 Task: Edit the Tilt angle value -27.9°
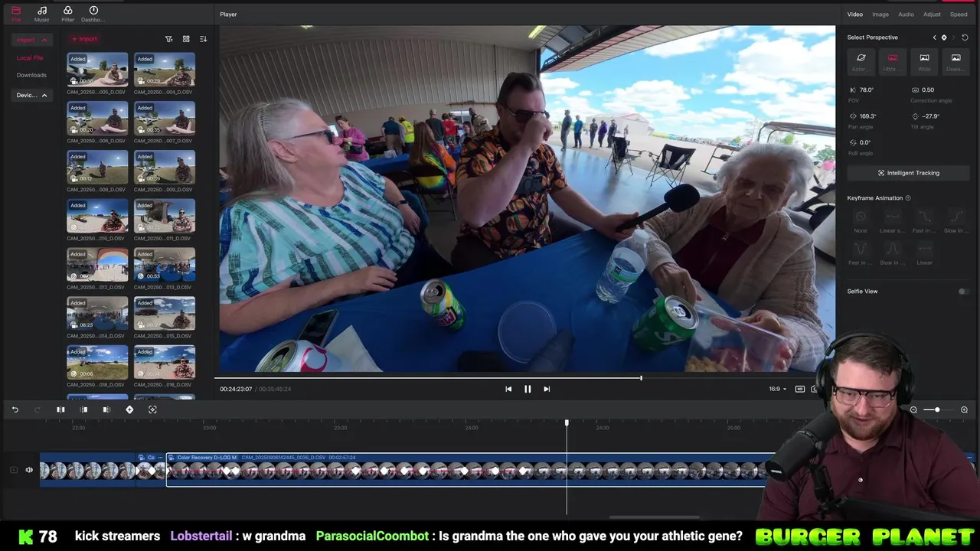tap(931, 116)
